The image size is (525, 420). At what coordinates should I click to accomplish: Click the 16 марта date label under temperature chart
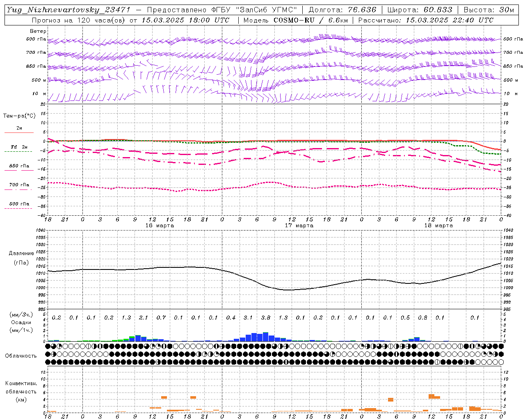click(x=160, y=226)
